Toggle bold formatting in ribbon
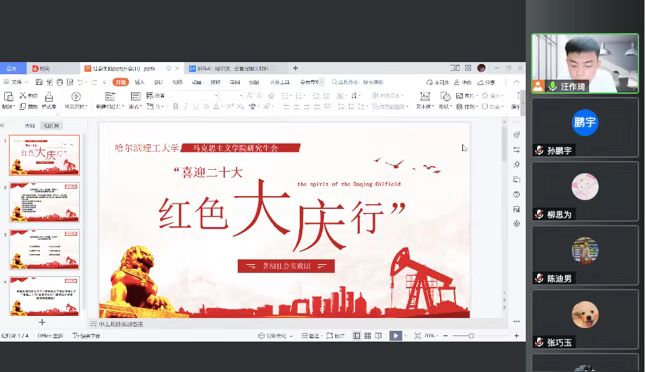This screenshot has height=372, width=646. coord(176,106)
